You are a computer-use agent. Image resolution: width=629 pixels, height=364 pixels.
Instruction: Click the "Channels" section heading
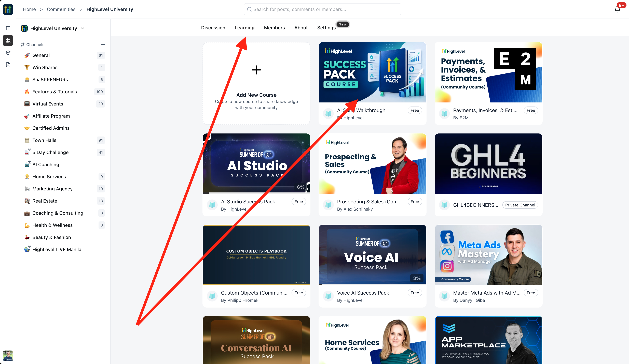(35, 45)
